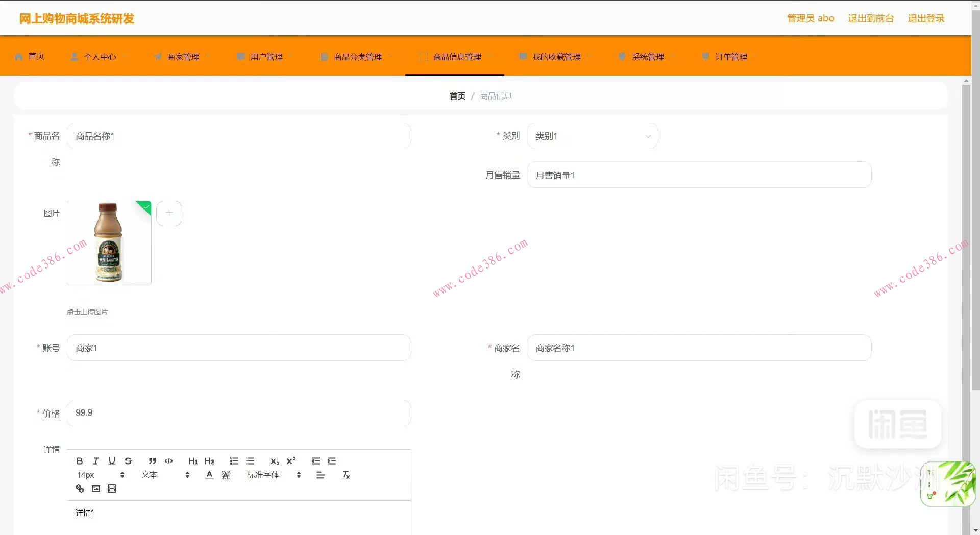Insert a blockquote
Screen dimensions: 980x535
point(152,461)
